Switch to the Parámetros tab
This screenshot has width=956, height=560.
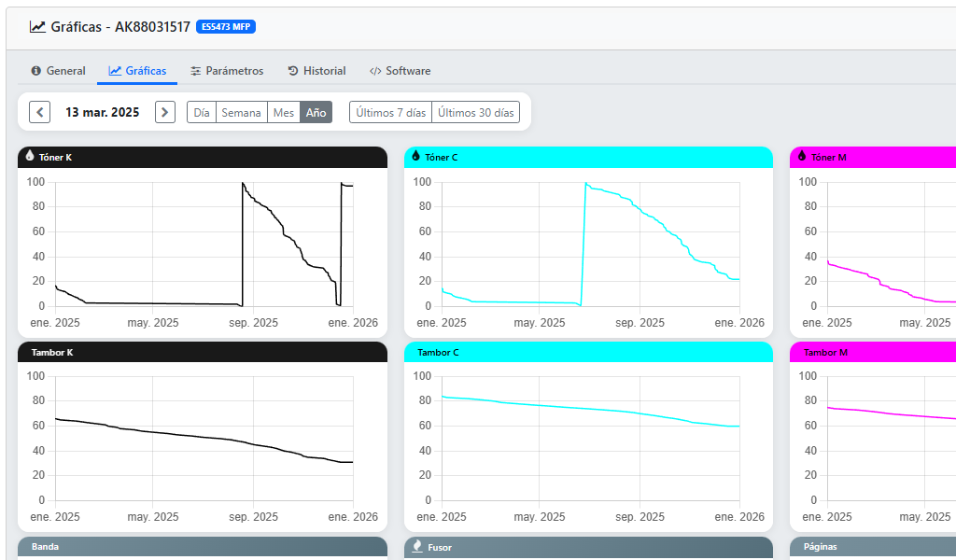coord(227,71)
